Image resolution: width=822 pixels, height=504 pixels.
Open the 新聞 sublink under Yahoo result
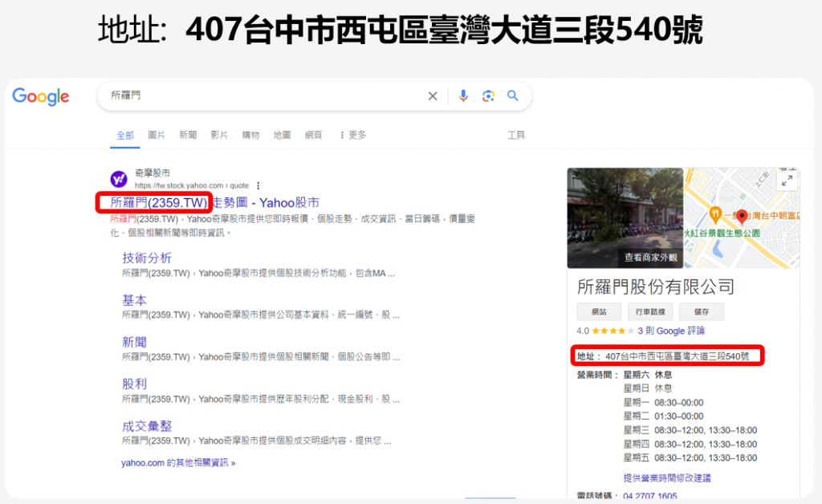click(134, 342)
